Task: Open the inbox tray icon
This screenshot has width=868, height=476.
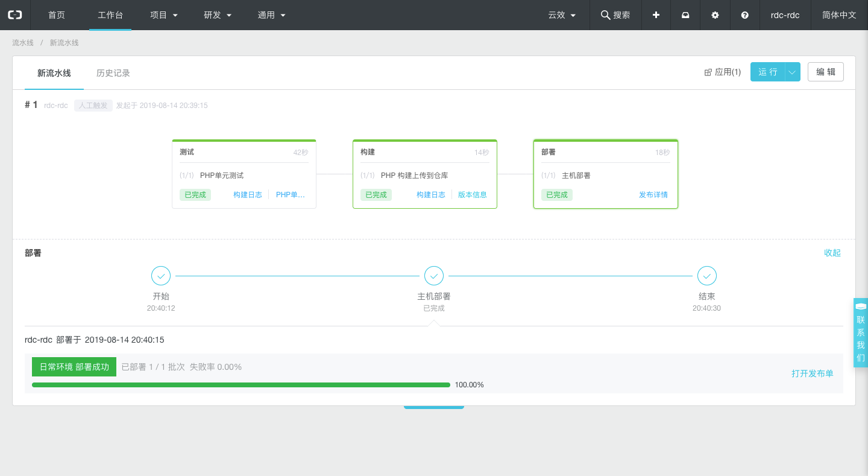Action: click(x=685, y=15)
